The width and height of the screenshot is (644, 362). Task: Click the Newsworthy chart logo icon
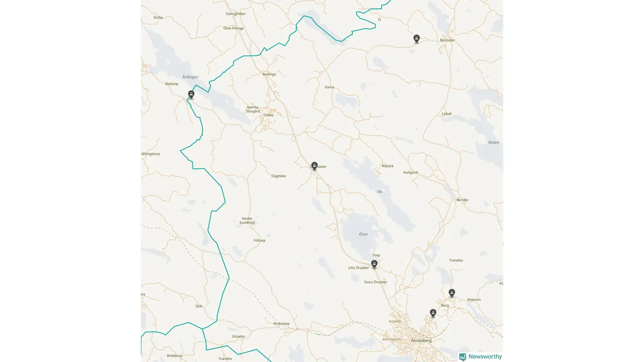point(462,356)
